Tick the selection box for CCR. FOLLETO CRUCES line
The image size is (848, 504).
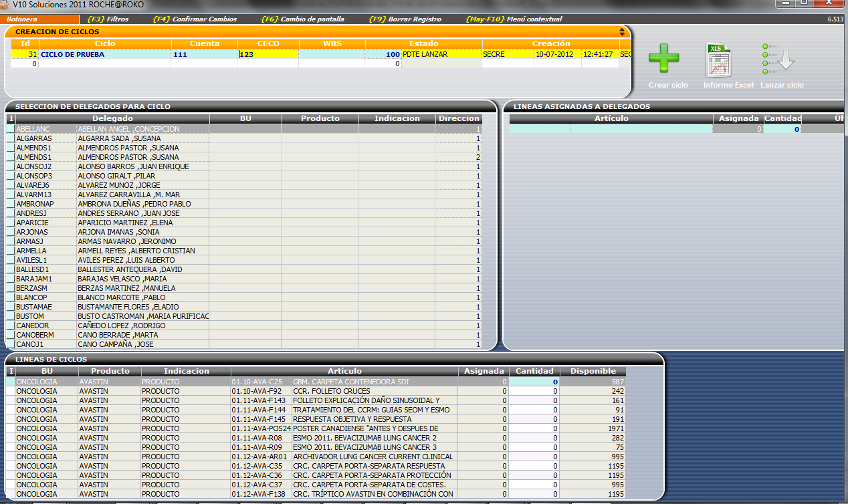pos(10,391)
